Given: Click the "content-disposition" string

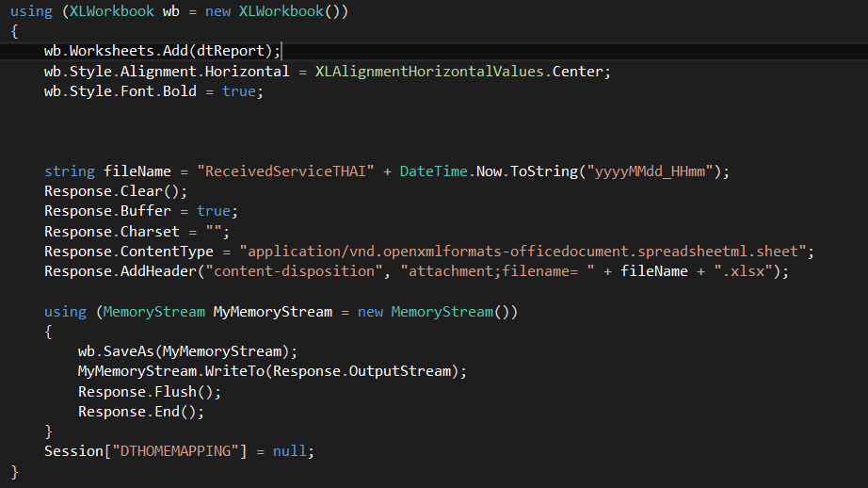Looking at the screenshot, I should click(294, 271).
